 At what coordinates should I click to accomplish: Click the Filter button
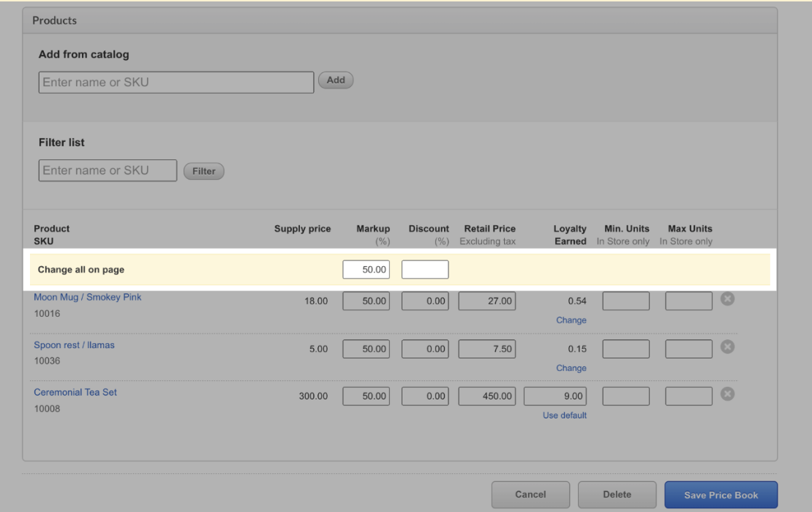pos(203,171)
